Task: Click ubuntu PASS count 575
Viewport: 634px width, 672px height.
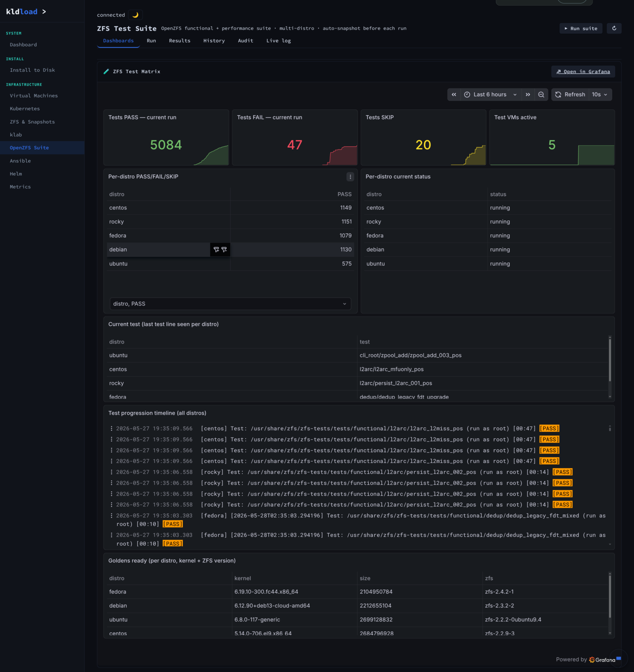Action: click(x=347, y=264)
